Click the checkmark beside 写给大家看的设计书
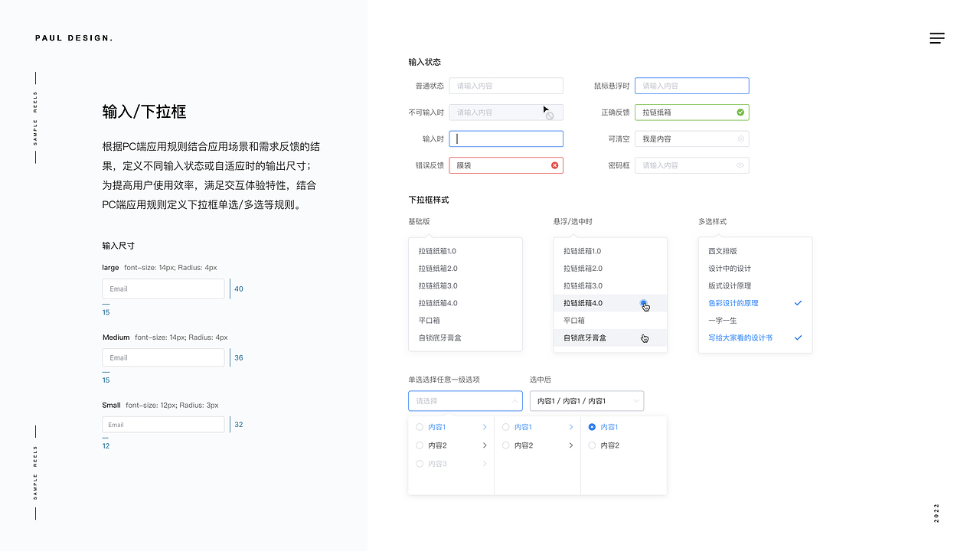 799,337
